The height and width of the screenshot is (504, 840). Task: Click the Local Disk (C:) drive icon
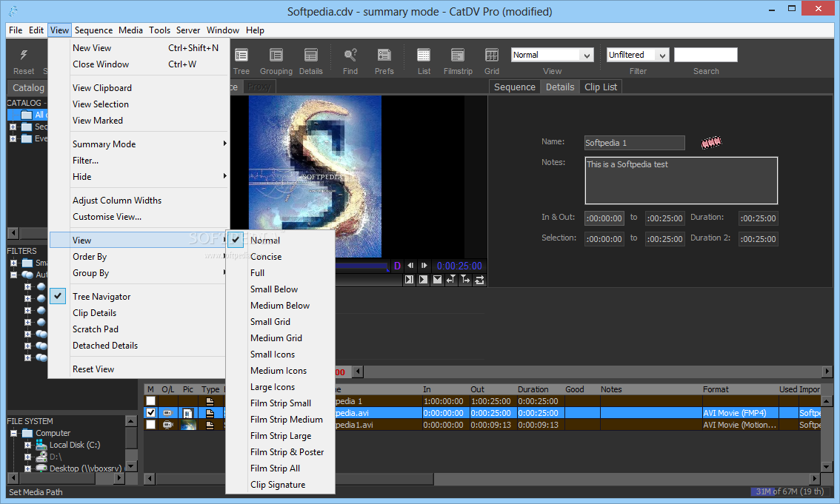(x=41, y=445)
